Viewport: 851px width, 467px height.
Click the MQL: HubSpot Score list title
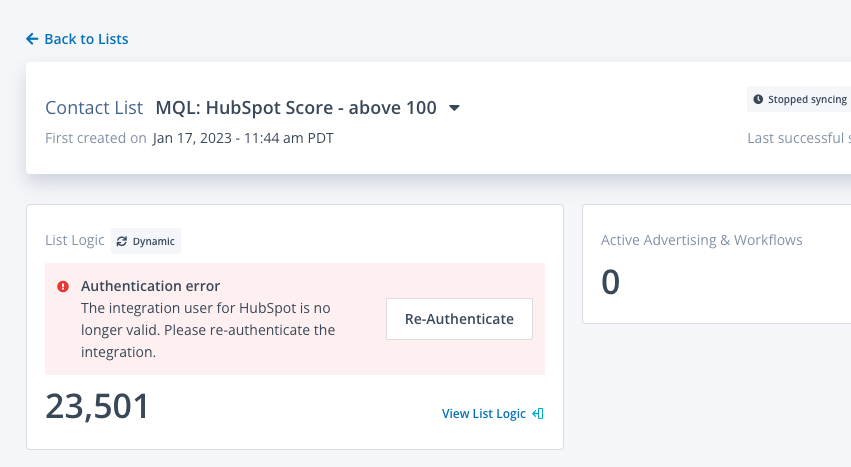pos(296,108)
